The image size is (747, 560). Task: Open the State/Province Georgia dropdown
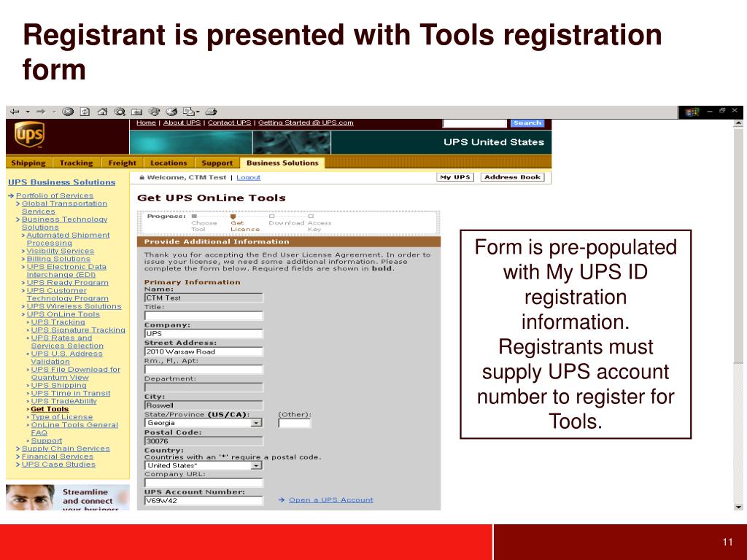[x=256, y=423]
